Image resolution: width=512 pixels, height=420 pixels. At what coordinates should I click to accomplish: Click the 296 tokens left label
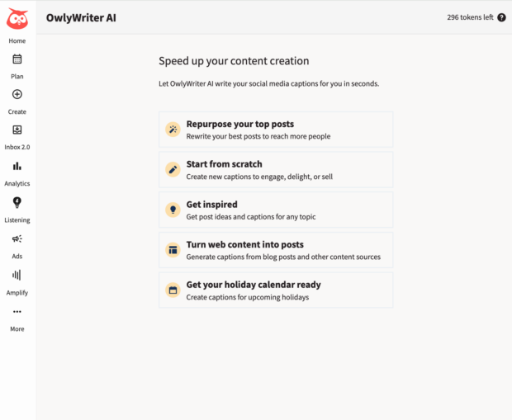point(469,17)
